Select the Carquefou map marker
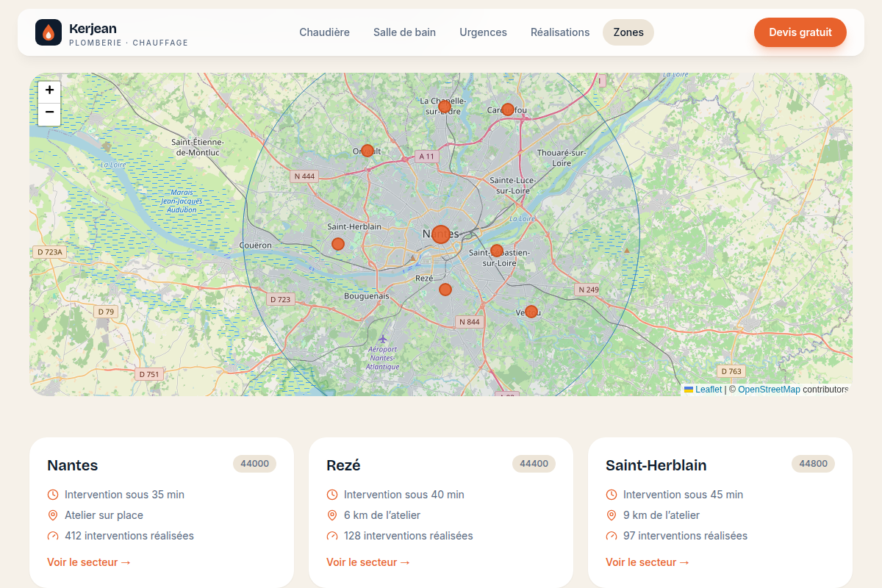The height and width of the screenshot is (588, 882). pos(508,110)
